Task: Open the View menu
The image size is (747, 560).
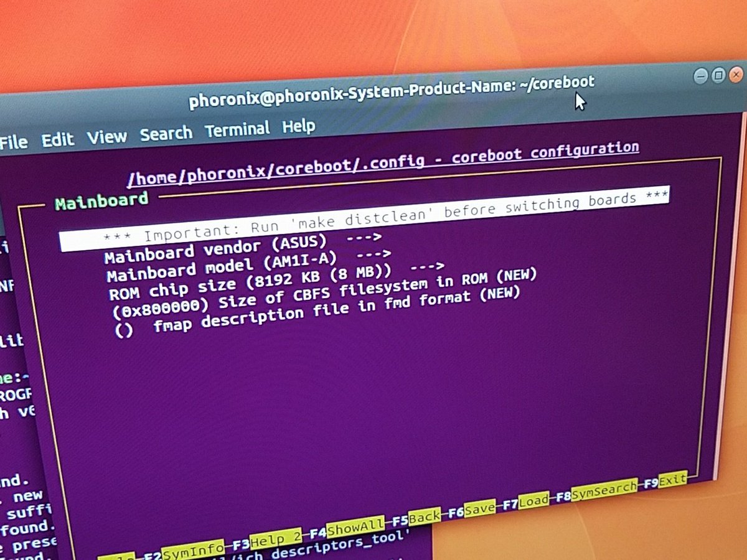Action: tap(106, 137)
